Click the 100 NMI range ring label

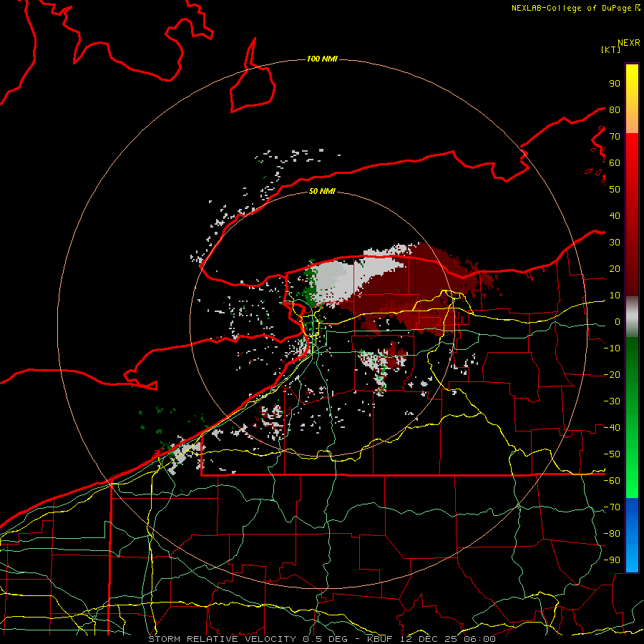click(x=322, y=59)
